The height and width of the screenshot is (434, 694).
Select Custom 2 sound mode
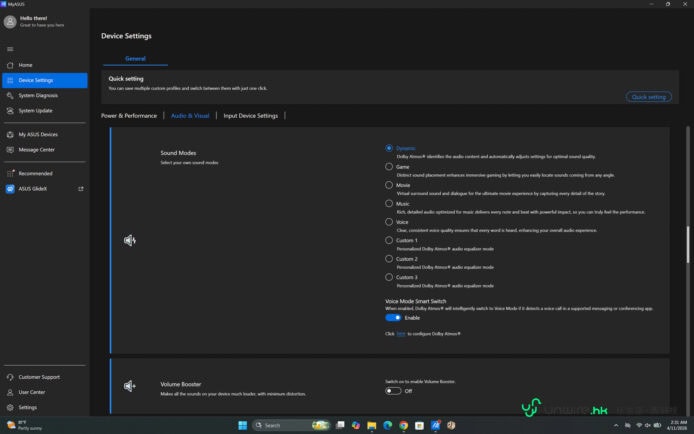[389, 259]
